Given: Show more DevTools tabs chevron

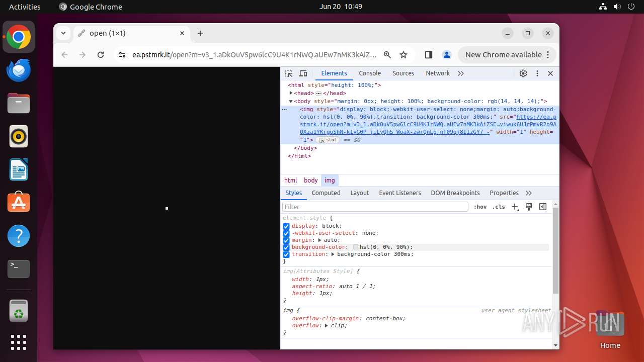Looking at the screenshot, I should (461, 73).
